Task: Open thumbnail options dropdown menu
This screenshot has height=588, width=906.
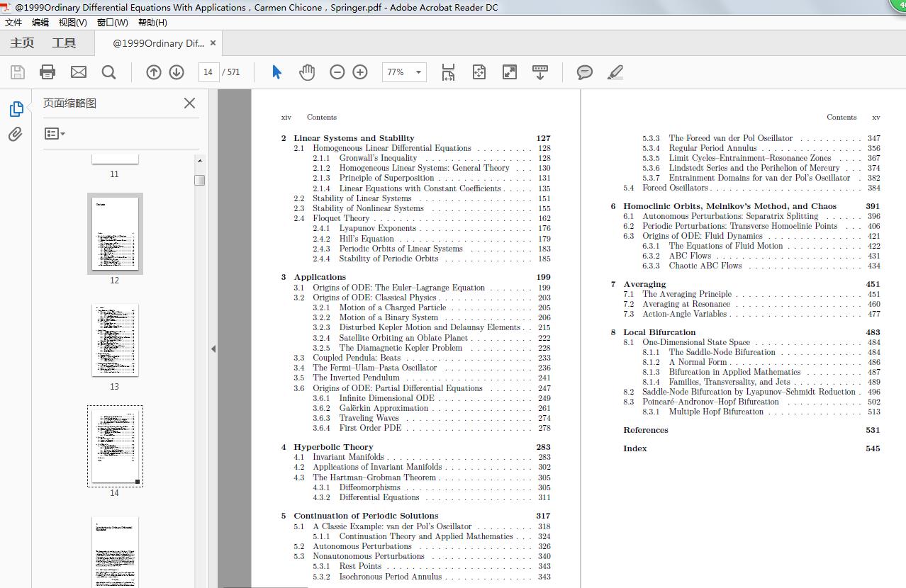Action: pos(55,133)
